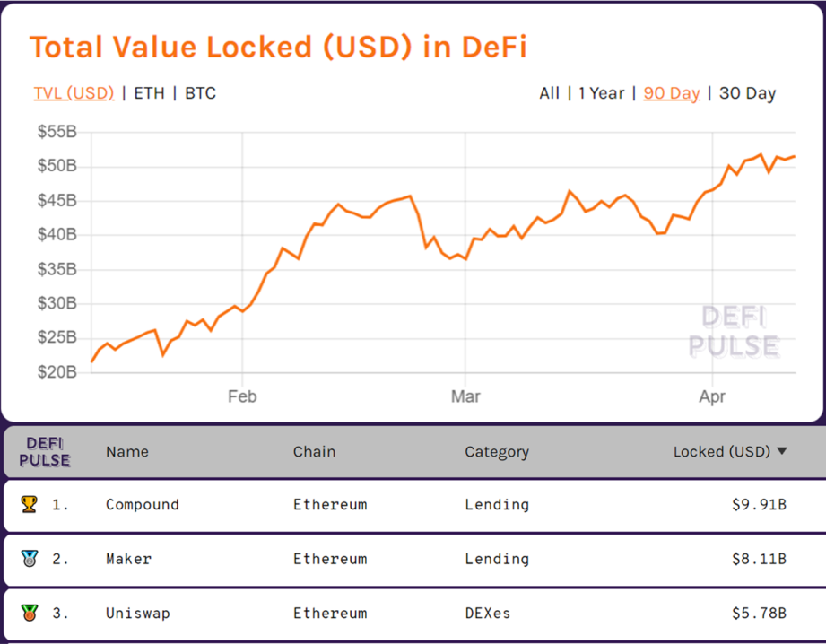Open the Uniswap project row
The width and height of the screenshot is (826, 644).
click(x=414, y=614)
